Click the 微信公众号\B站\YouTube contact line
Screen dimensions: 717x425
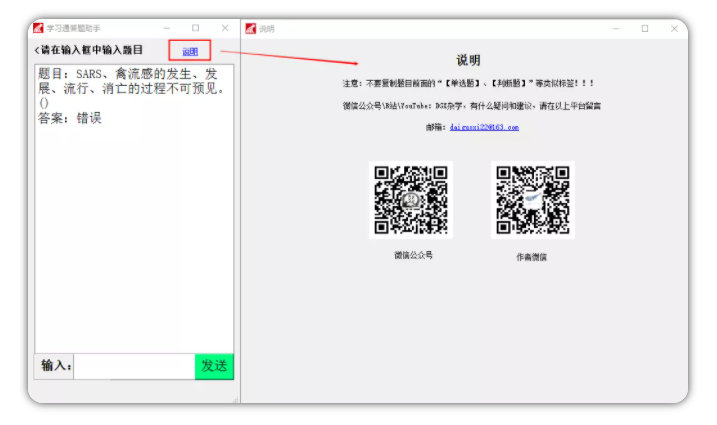point(471,106)
